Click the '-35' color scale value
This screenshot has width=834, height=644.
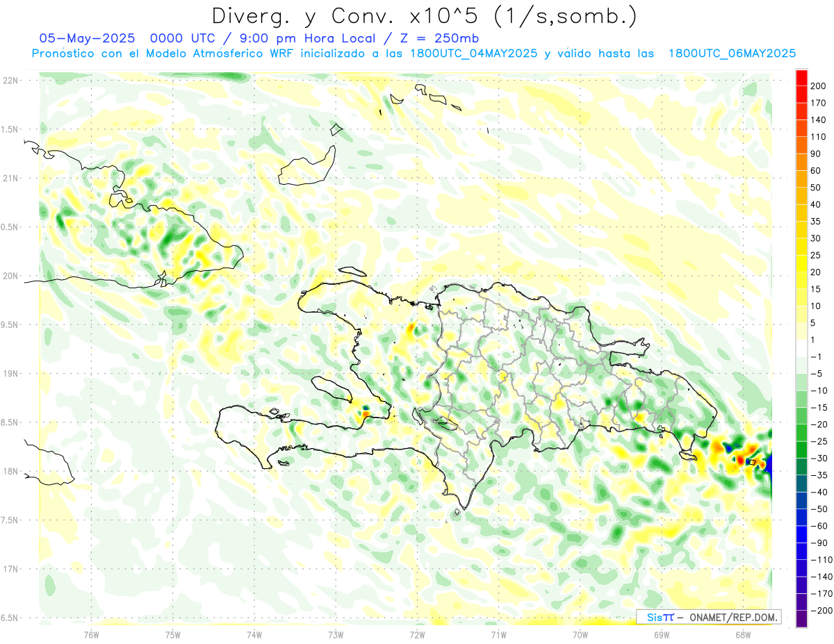[x=820, y=475]
